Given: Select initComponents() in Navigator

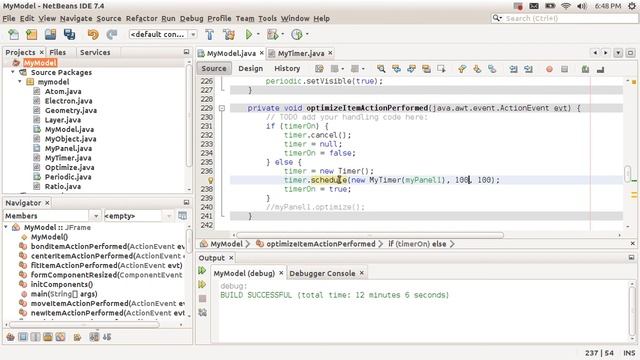Looking at the screenshot, I should click(62, 284).
